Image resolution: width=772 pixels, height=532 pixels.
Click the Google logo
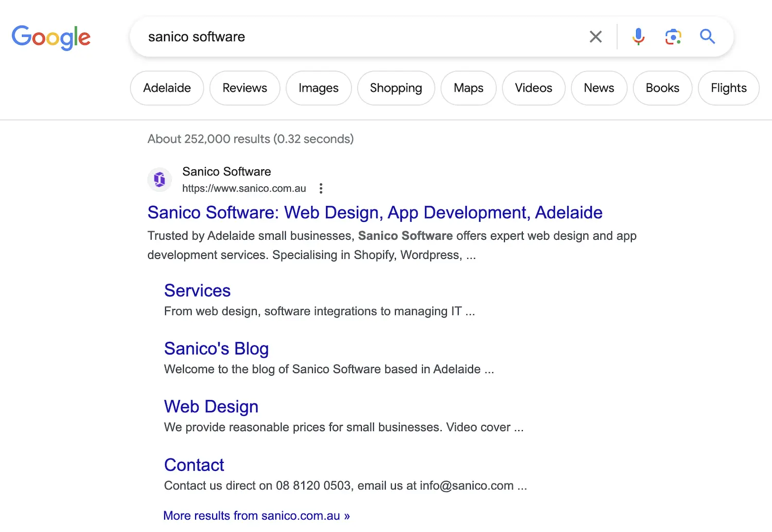51,37
